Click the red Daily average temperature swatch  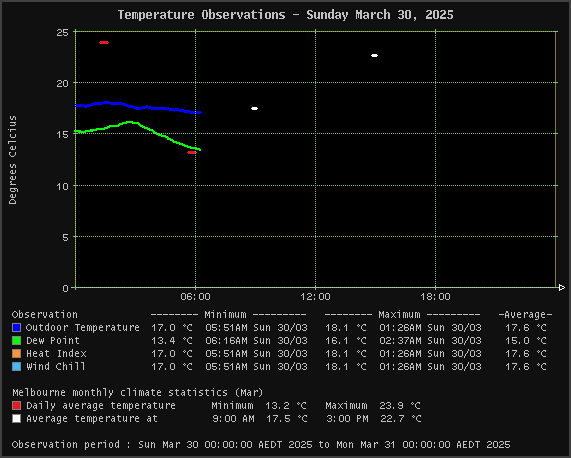tap(16, 405)
